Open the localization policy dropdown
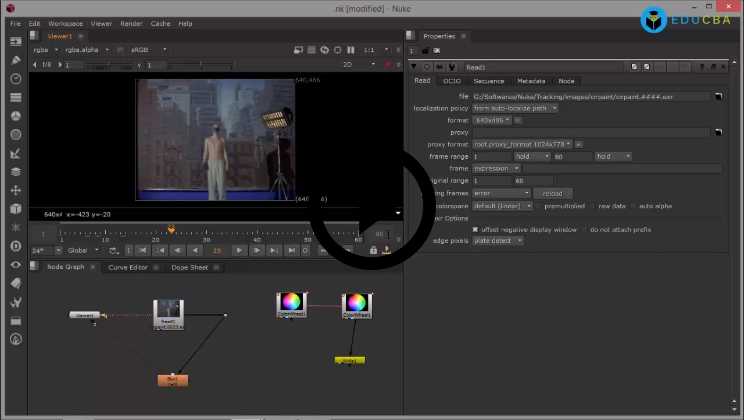 (515, 108)
